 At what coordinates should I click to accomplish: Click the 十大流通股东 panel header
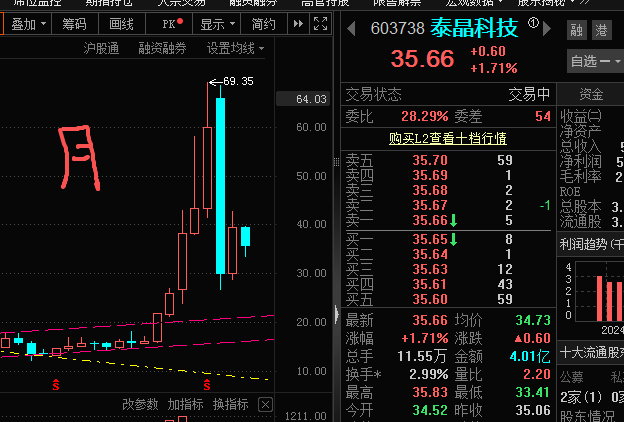tap(591, 352)
